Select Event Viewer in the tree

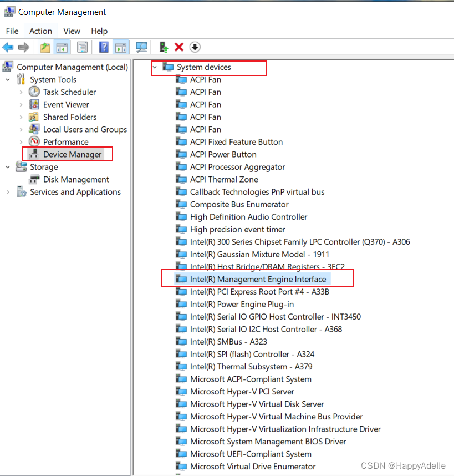tap(66, 104)
